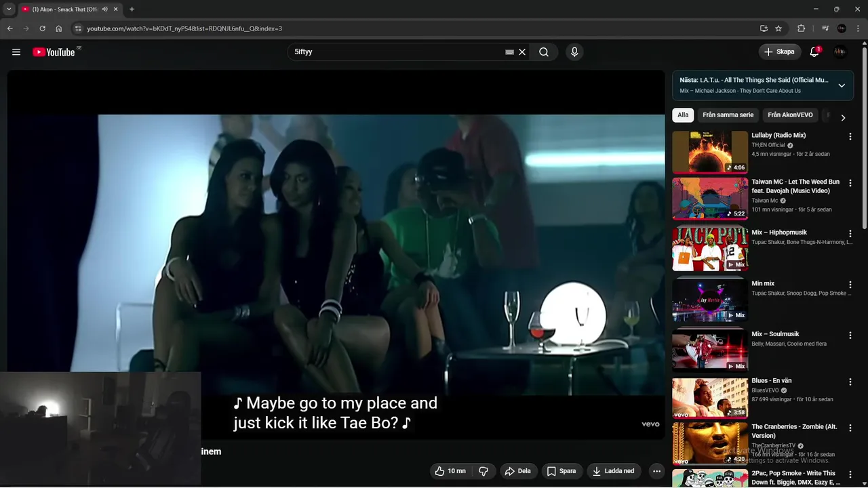Go back in browser history
This screenshot has height=488, width=868.
[x=9, y=28]
